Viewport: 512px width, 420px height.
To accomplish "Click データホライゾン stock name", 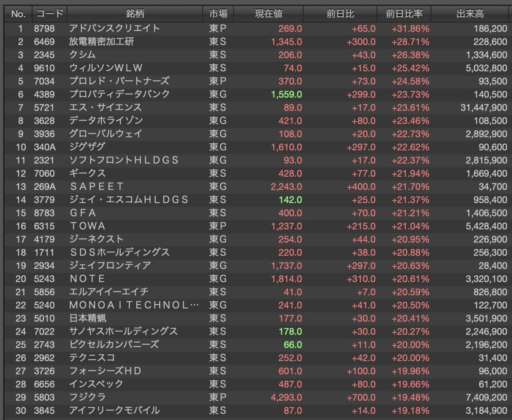I will coord(106,121).
